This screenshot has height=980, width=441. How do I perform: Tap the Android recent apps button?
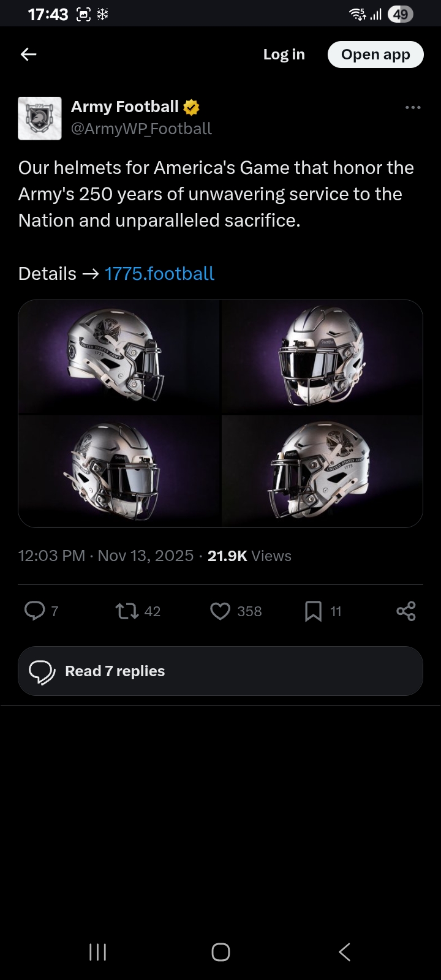coord(98,952)
